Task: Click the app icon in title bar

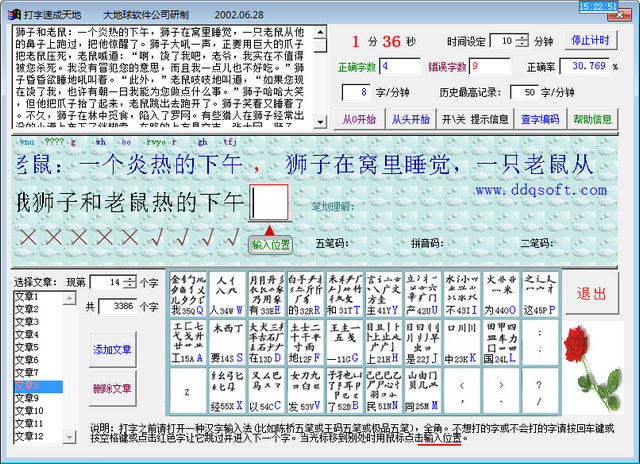Action: [14, 15]
